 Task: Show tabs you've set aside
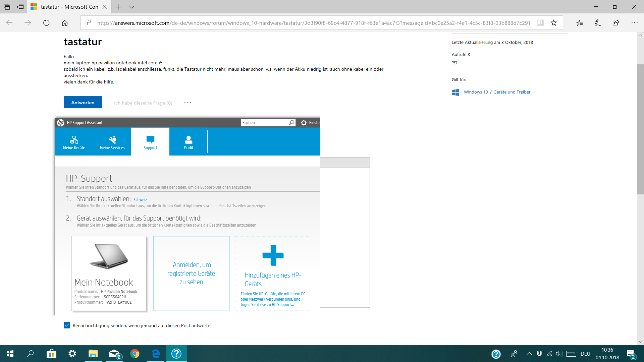[7, 7]
